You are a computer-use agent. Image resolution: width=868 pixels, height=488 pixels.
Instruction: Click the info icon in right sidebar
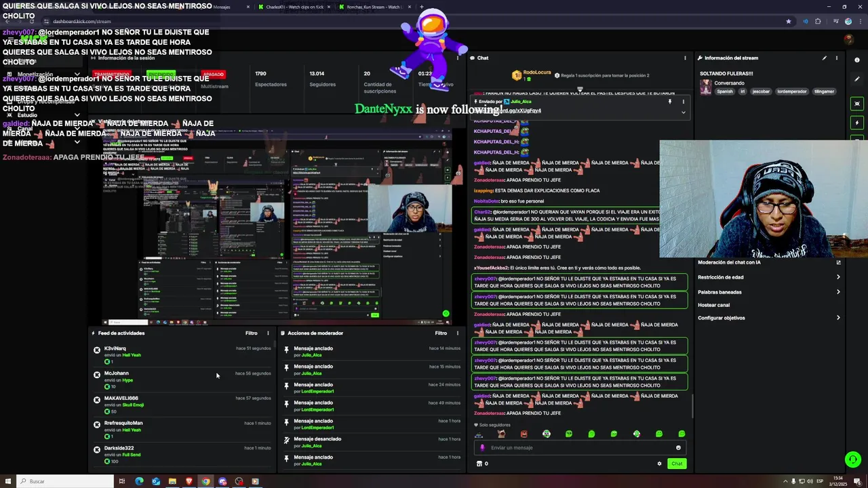coord(857,60)
